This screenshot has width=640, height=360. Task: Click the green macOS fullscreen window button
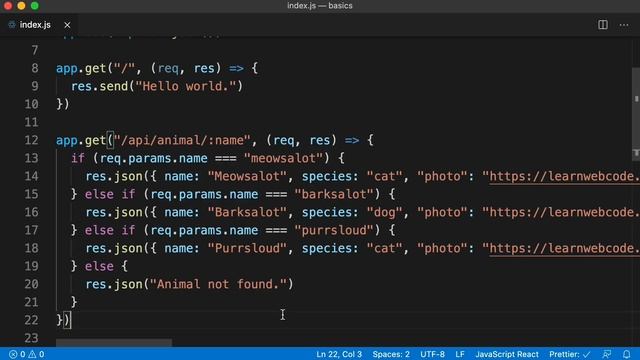coord(35,6)
